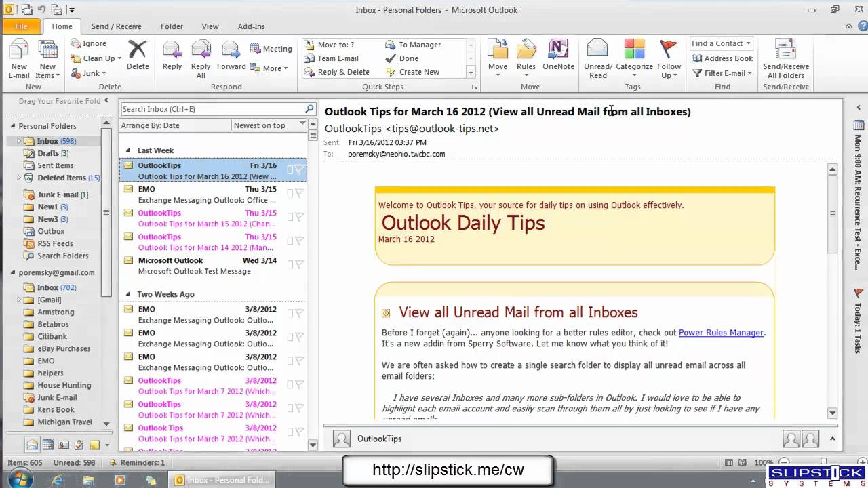Open the Address Book

(722, 58)
